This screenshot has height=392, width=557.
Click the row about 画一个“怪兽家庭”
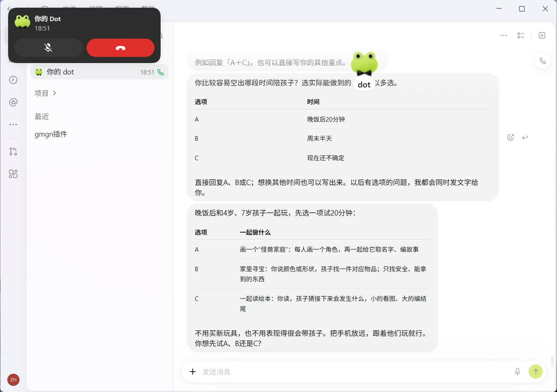[312, 249]
